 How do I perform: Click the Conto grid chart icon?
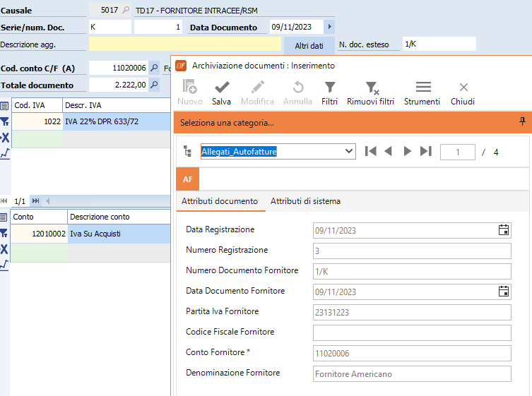point(4,265)
